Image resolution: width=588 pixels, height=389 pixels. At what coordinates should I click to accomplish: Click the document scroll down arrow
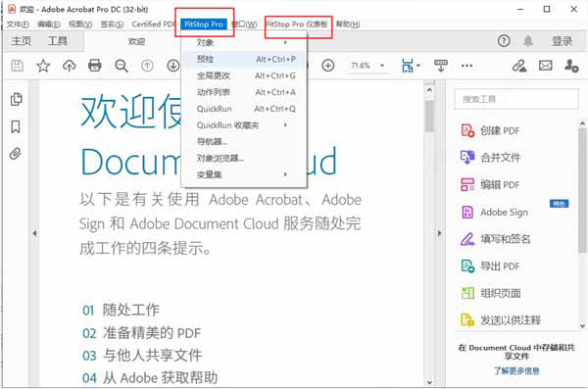coord(429,382)
